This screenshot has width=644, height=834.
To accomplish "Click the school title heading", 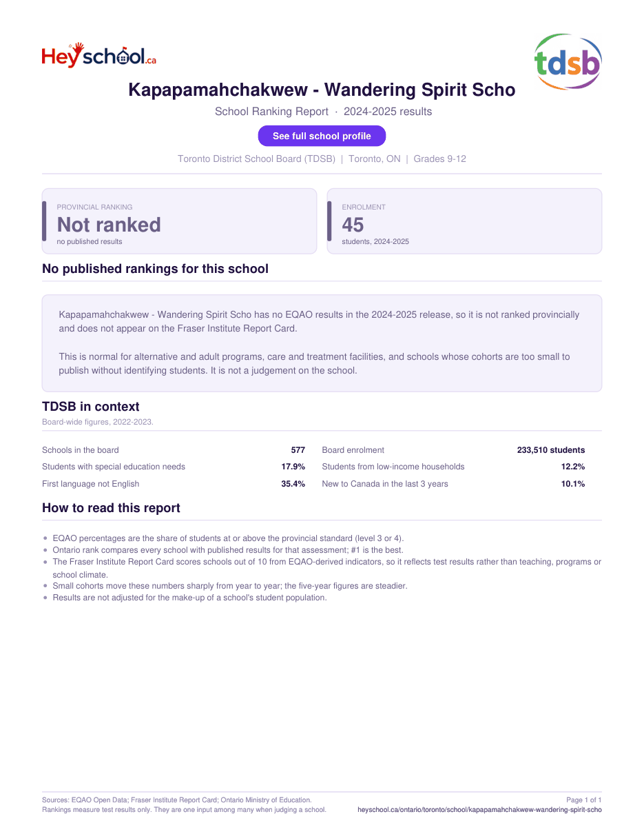I will tap(322, 90).
